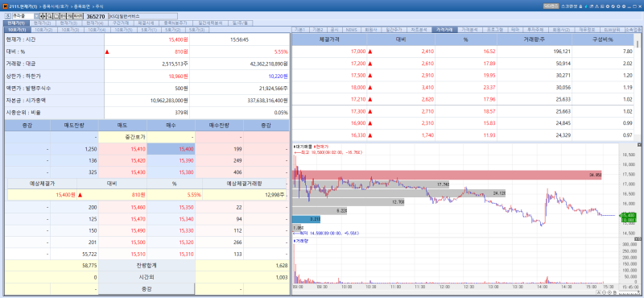The image size is (644, 298).
Task: Open the stock name dropdown arrow
Action: (36, 16)
